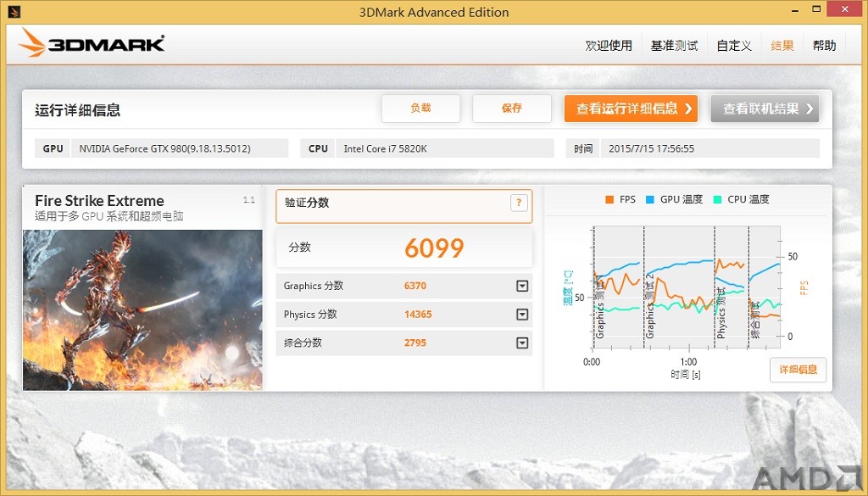Expand the Graphics 分数 row arrow
868x496 pixels.
click(x=522, y=287)
